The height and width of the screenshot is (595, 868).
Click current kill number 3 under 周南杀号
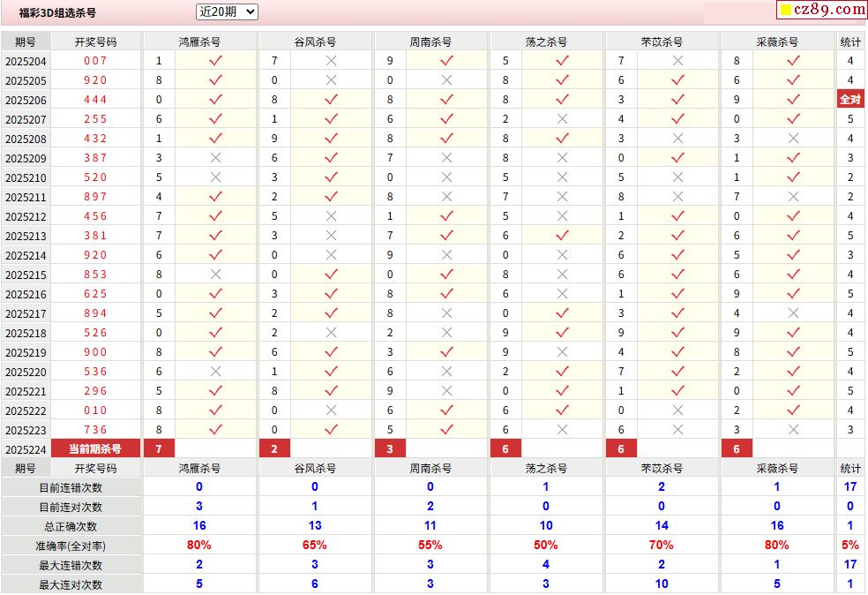(390, 448)
